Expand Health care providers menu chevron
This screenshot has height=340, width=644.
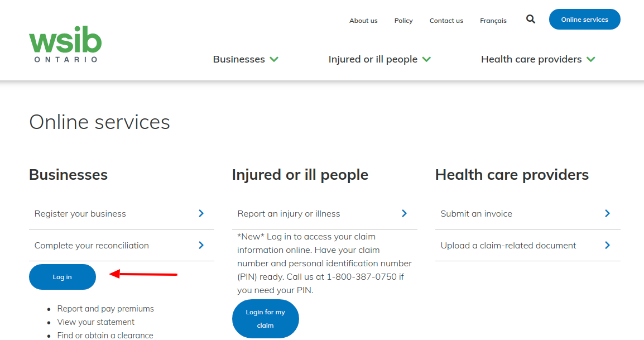click(591, 60)
